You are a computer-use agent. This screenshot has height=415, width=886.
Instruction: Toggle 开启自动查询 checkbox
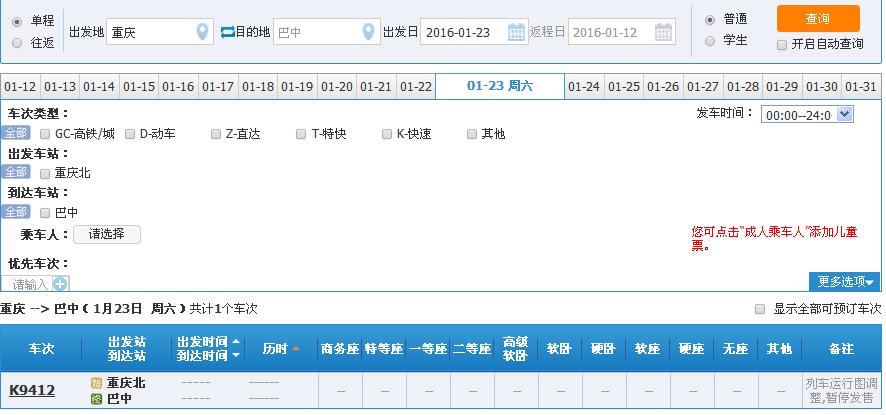click(x=782, y=44)
